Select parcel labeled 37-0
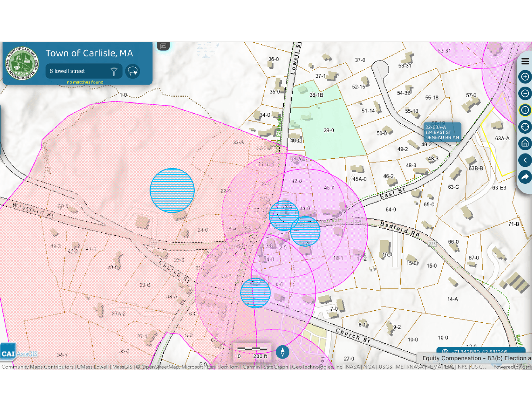 (x=360, y=60)
